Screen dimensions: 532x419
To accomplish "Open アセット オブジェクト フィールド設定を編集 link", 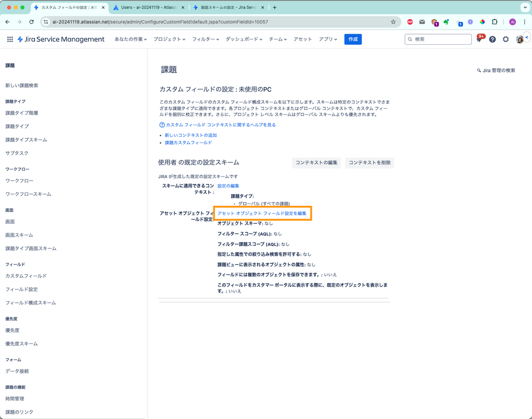I will (x=263, y=213).
